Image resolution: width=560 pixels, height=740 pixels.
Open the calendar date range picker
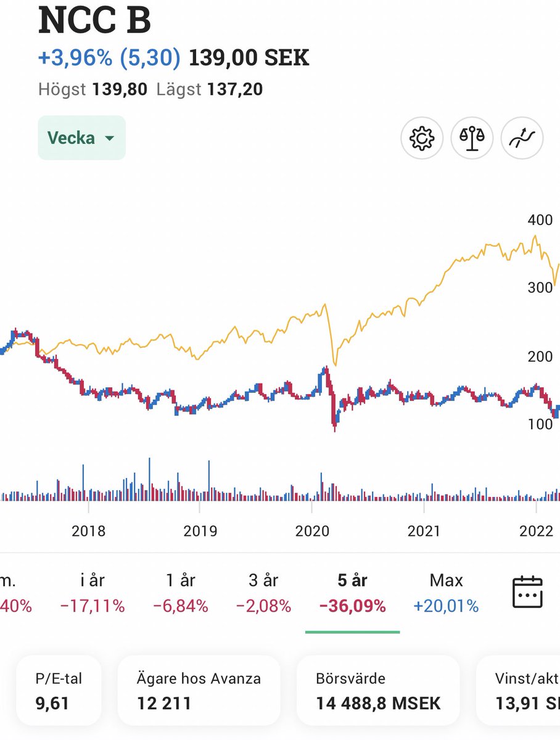tap(527, 592)
